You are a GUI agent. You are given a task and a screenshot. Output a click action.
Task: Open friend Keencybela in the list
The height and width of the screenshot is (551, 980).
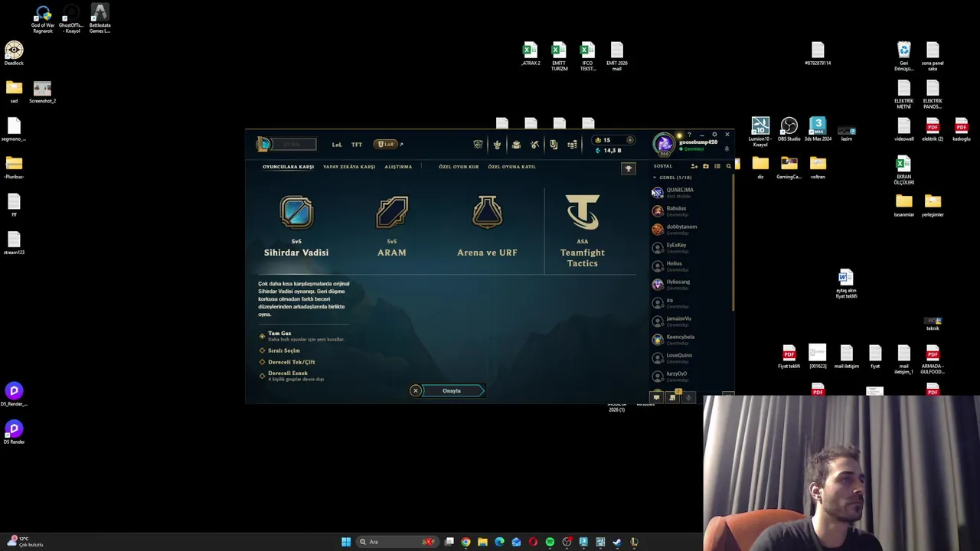691,339
